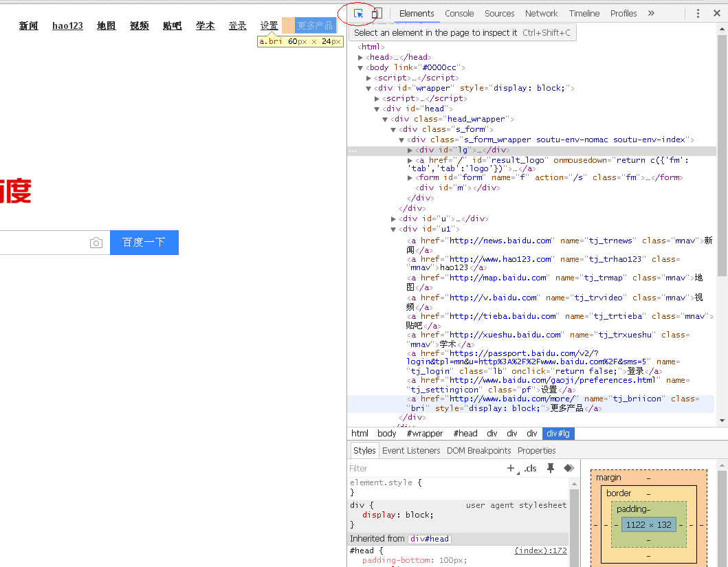728x567 pixels.
Task: Open the Network tab
Action: pos(541,14)
